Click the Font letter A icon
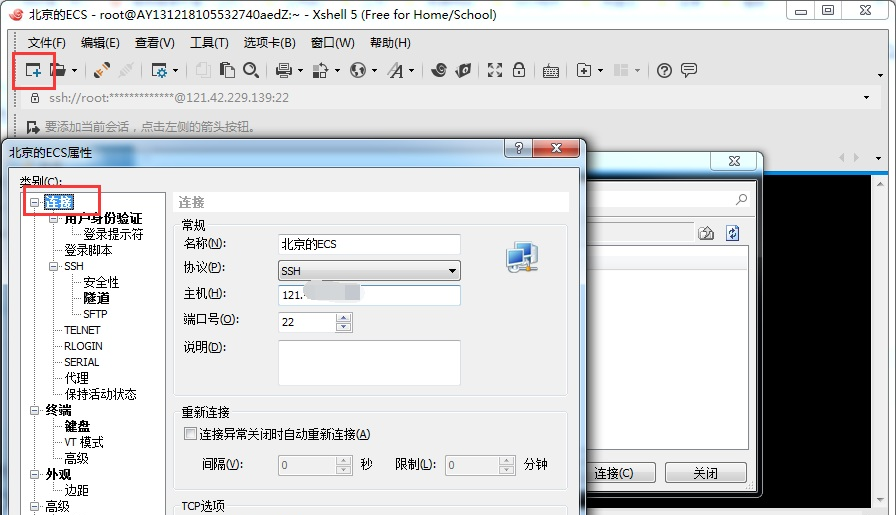 point(395,70)
